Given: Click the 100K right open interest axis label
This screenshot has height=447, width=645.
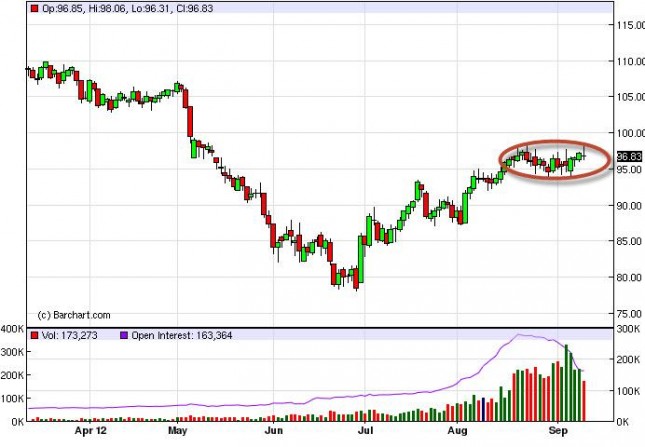Looking at the screenshot, I should (x=628, y=391).
